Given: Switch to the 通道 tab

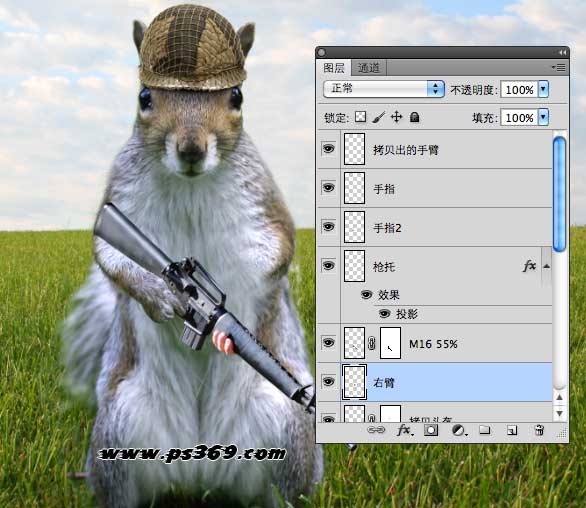Looking at the screenshot, I should point(368,68).
